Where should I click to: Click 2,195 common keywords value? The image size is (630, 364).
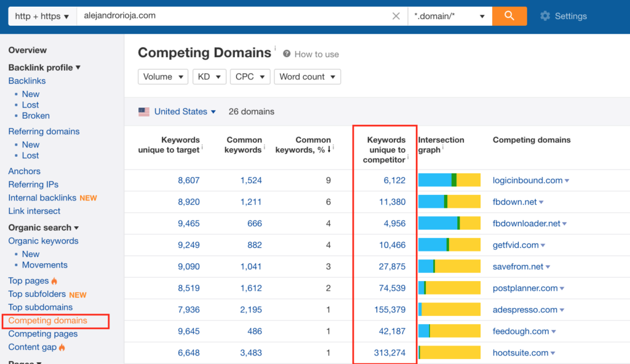click(251, 310)
